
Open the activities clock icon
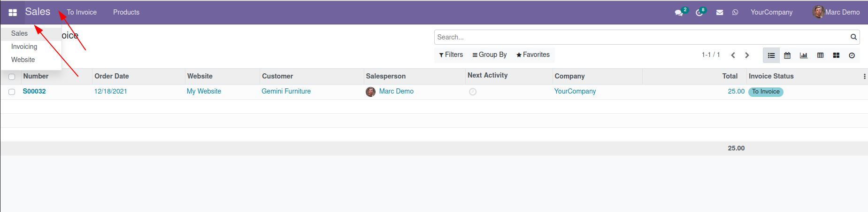coord(699,13)
